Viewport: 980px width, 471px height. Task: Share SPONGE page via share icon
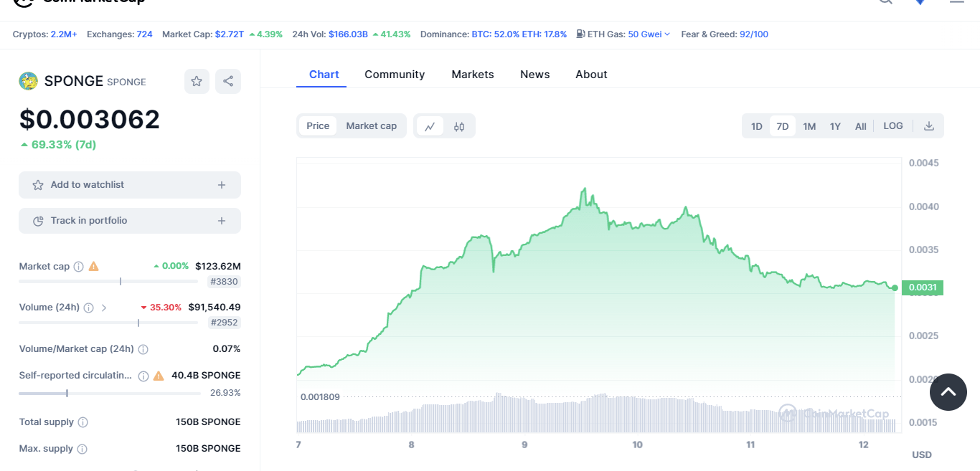(x=228, y=81)
